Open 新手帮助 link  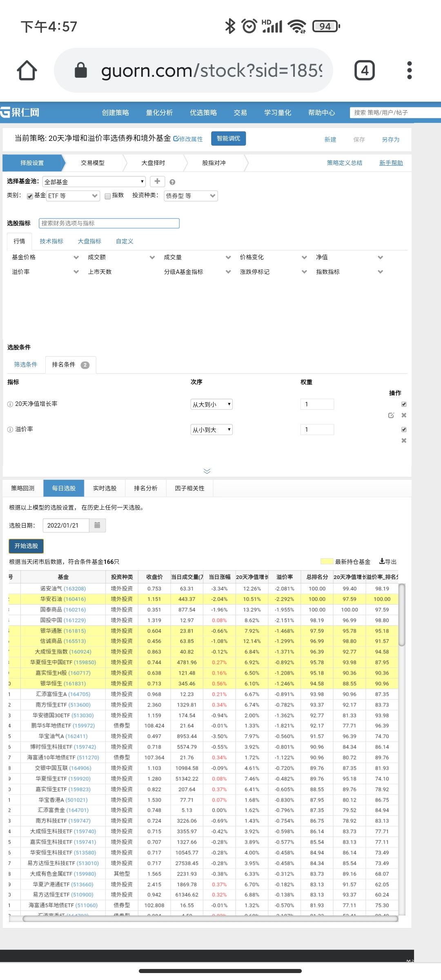click(x=391, y=163)
